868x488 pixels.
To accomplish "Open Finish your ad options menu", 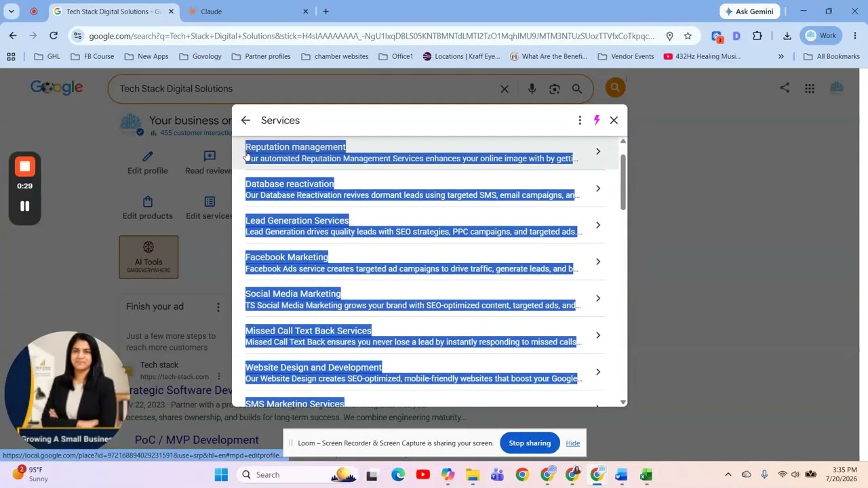I will pyautogui.click(x=218, y=307).
